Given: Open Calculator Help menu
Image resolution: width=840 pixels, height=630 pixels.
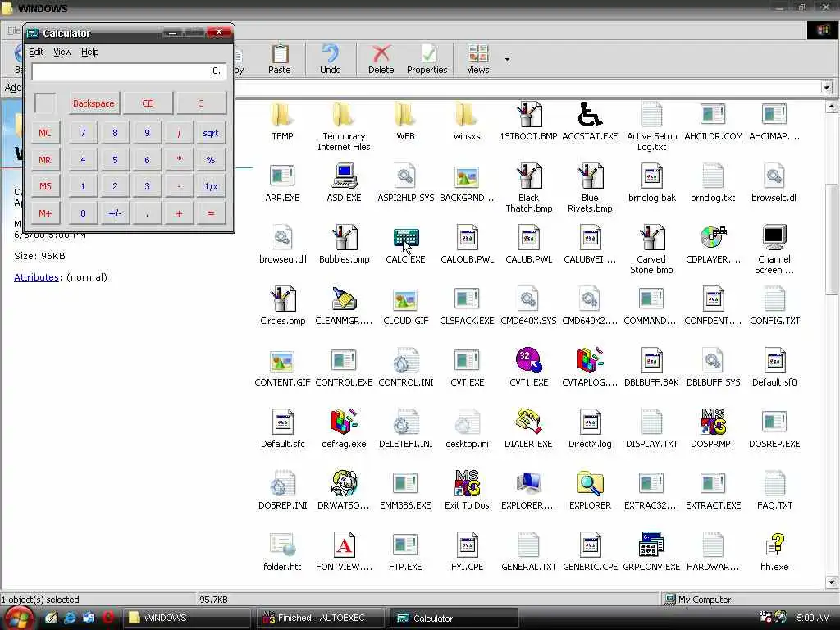Looking at the screenshot, I should (x=90, y=52).
